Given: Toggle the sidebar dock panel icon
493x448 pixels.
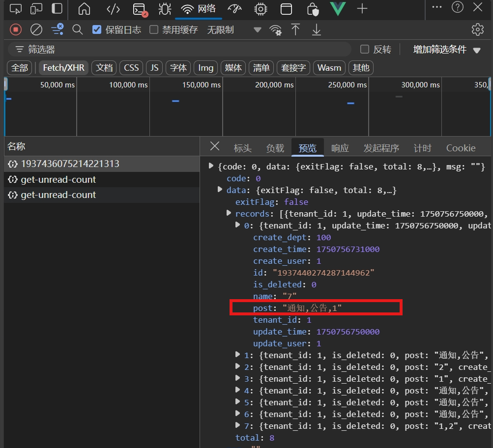Looking at the screenshot, I should (x=57, y=8).
